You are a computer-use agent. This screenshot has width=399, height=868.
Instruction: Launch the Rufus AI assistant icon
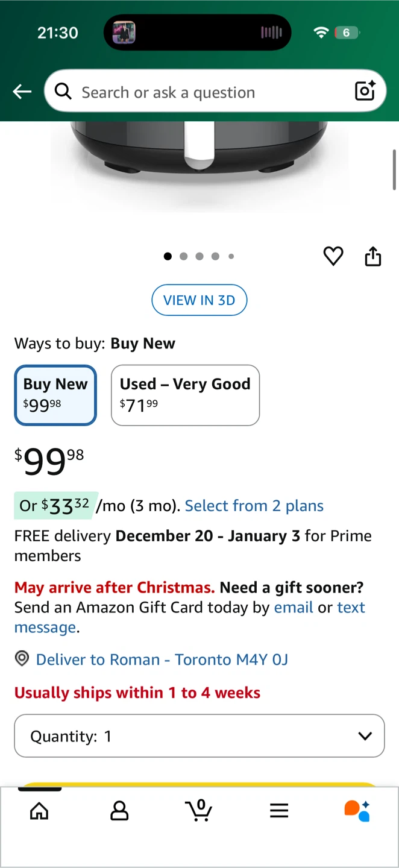tap(357, 811)
